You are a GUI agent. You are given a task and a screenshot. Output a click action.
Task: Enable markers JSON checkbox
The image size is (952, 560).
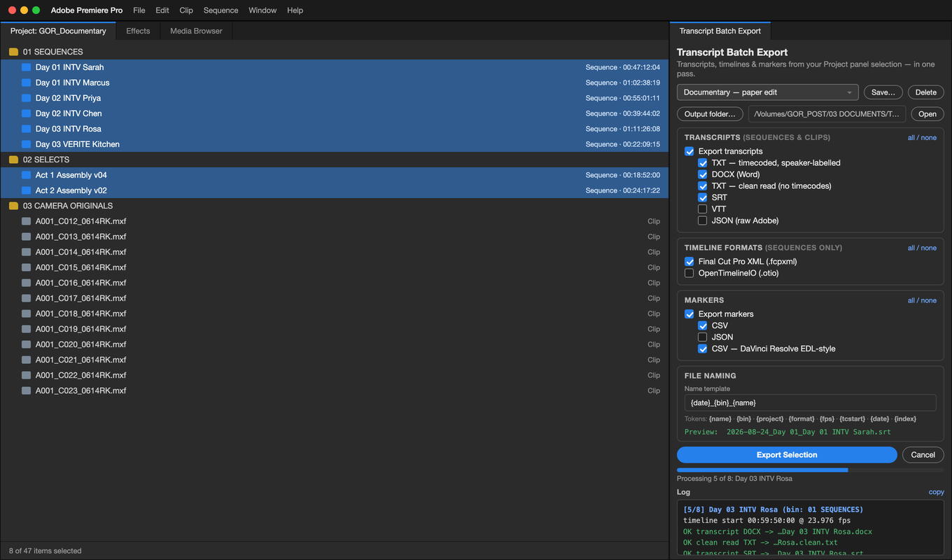coord(703,337)
